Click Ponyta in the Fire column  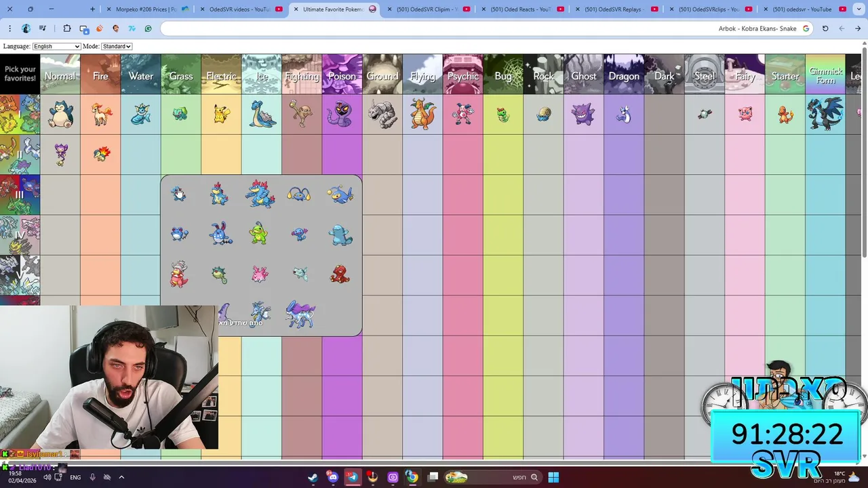(100, 115)
